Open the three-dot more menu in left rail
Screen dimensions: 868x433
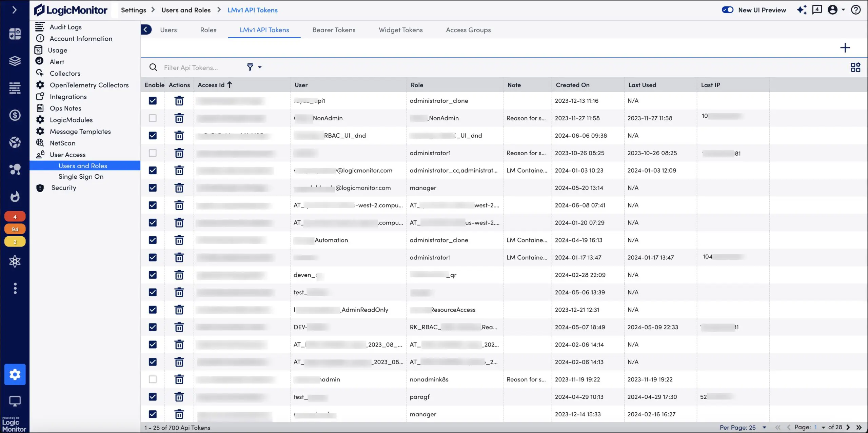15,288
